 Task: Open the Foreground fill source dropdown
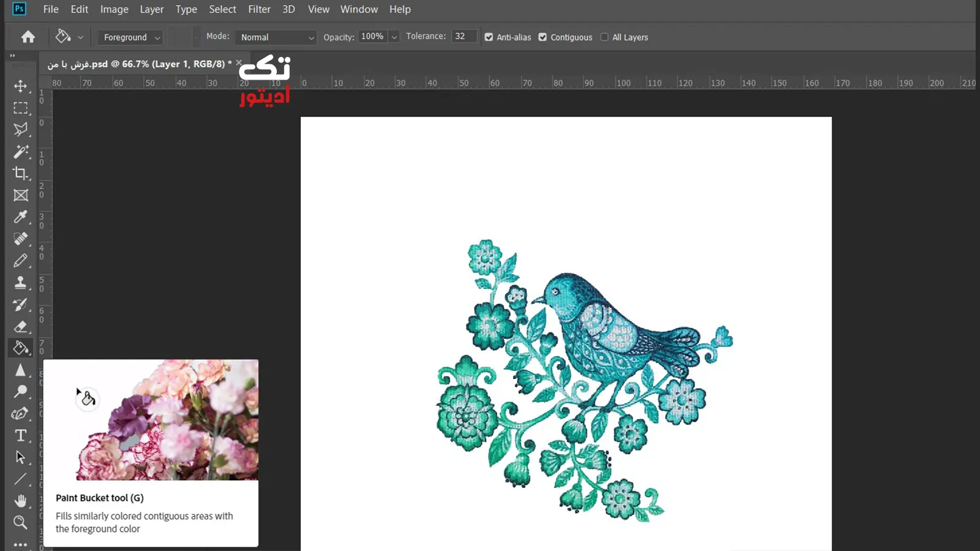[130, 37]
